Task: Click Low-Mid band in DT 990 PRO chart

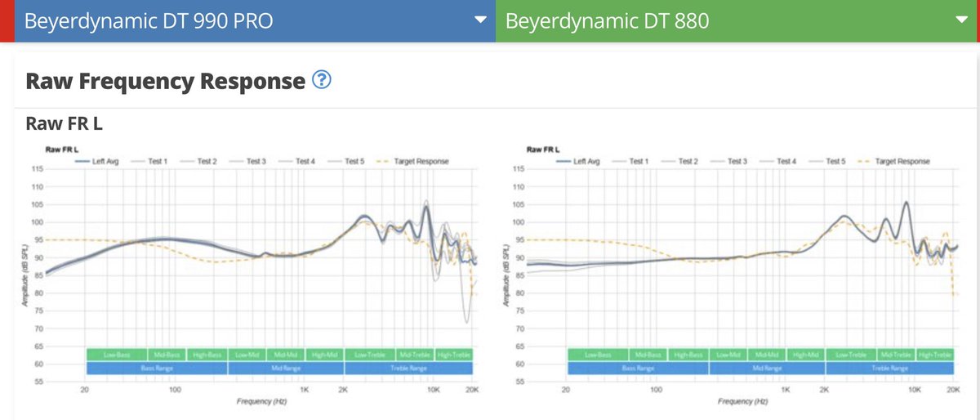Action: click(x=247, y=355)
